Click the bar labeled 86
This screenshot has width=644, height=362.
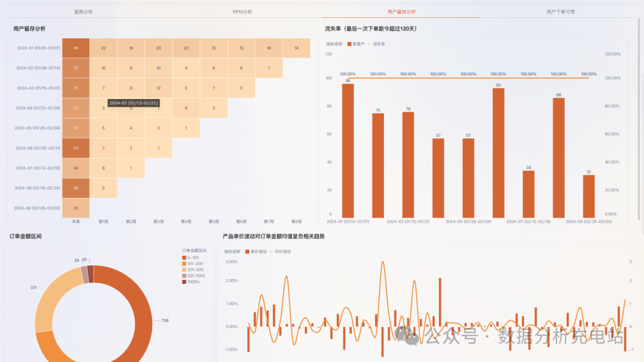pyautogui.click(x=559, y=158)
